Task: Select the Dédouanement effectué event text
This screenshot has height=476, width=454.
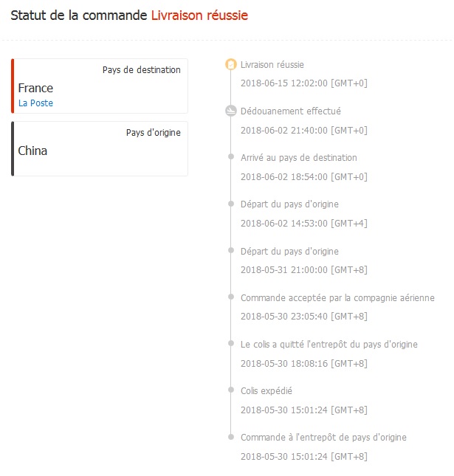Action: [x=291, y=111]
